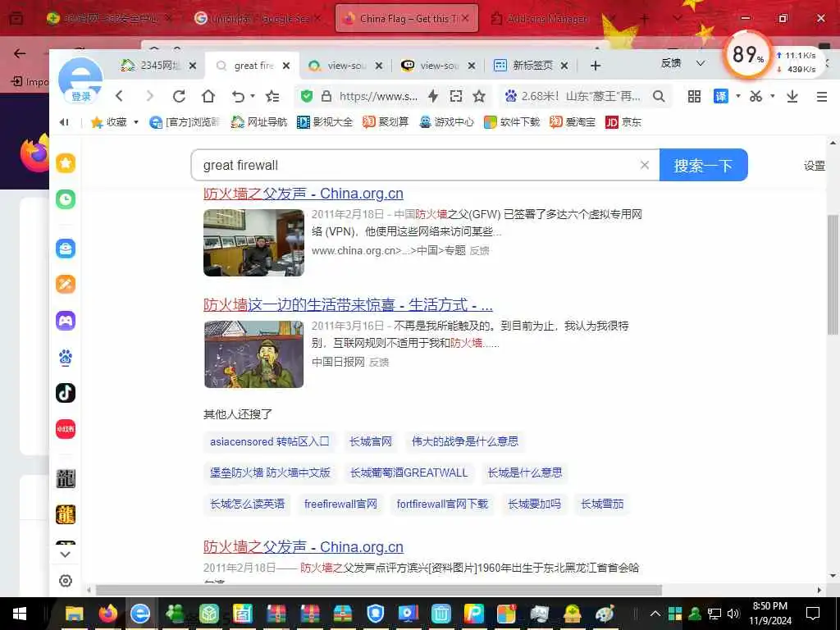Go back using the browser back arrow

click(119, 97)
